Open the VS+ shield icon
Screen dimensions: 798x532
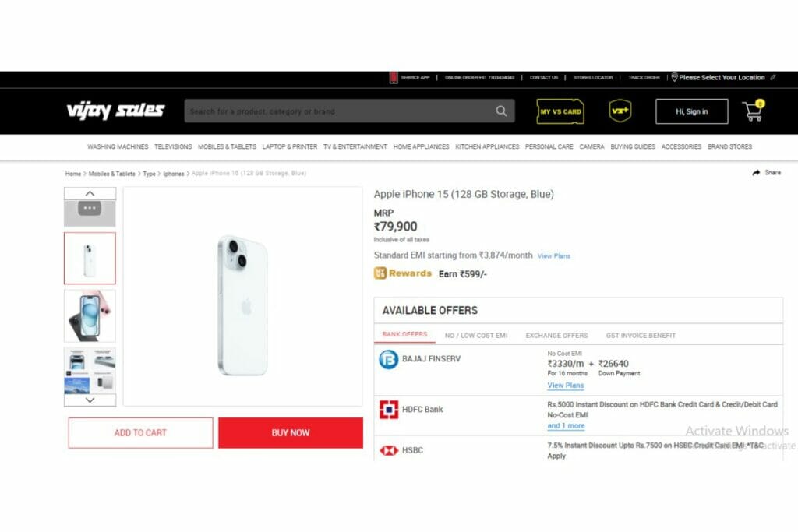[x=620, y=111]
